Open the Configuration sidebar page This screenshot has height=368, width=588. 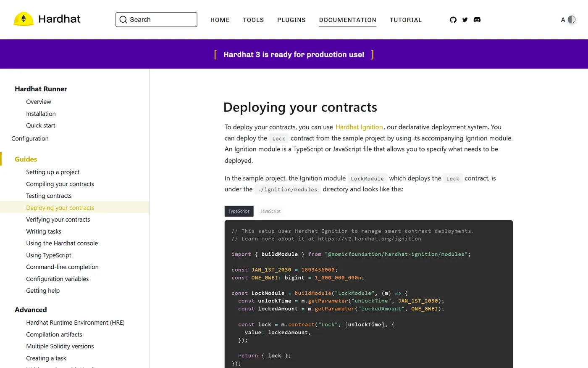[30, 138]
